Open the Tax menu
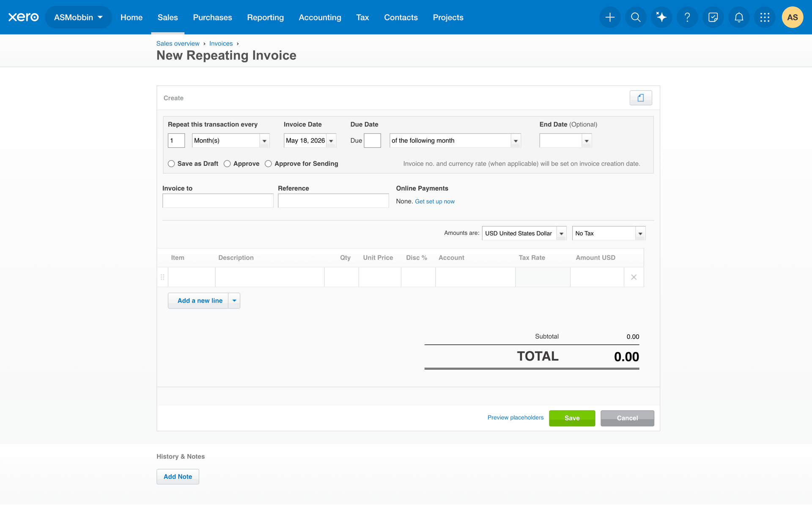This screenshot has height=510, width=812. [362, 17]
